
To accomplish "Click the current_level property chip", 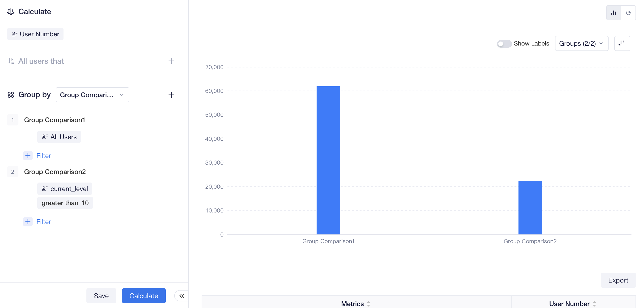I will click(x=65, y=189).
